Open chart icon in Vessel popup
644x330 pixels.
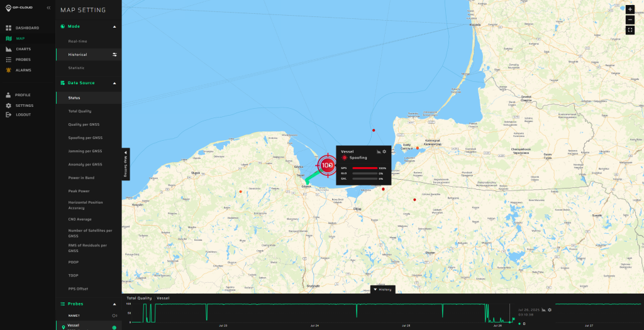click(x=378, y=151)
